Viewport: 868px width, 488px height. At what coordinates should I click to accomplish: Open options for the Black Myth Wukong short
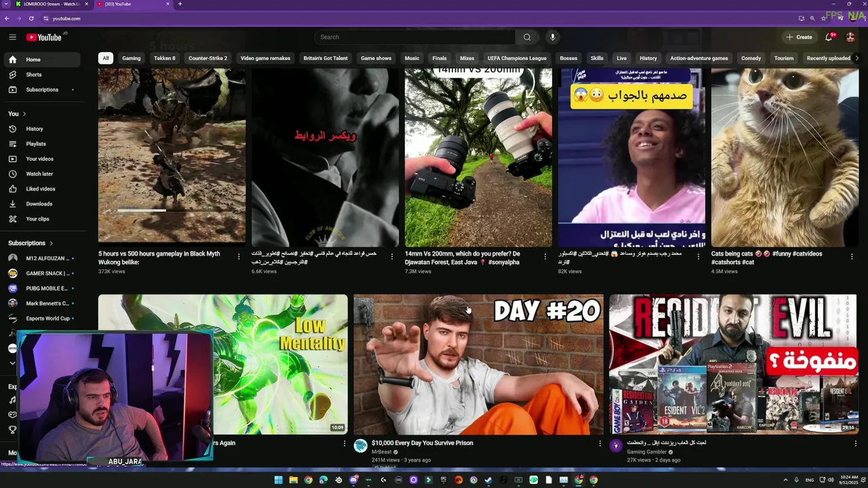click(239, 256)
